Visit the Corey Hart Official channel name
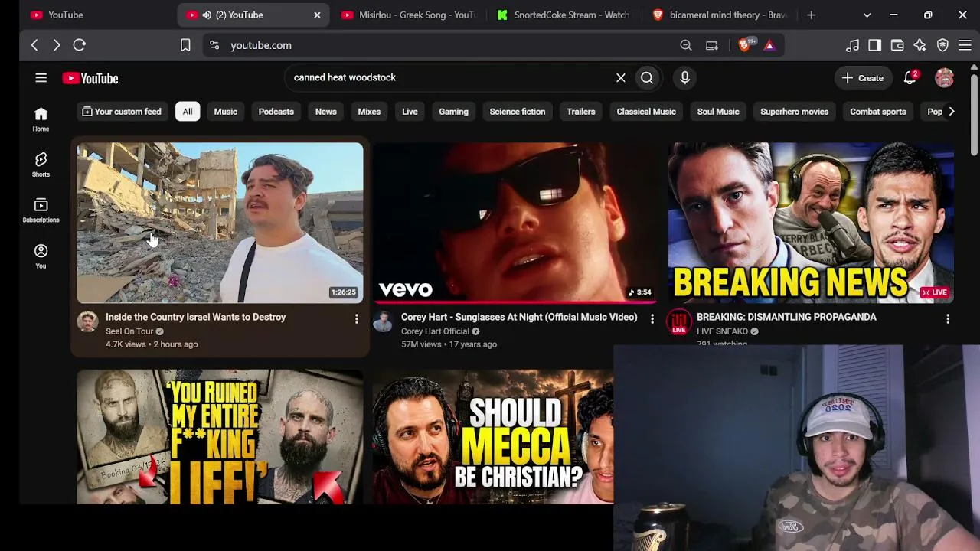Viewport: 980px width, 551px height. (x=435, y=331)
